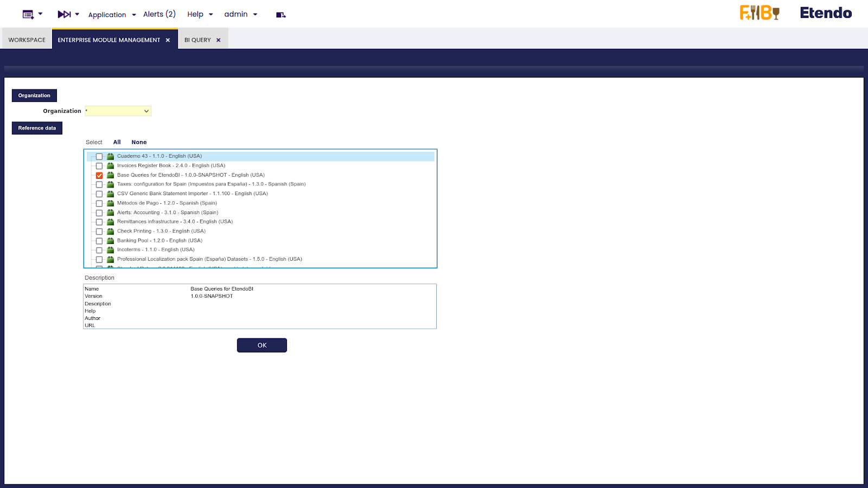This screenshot has width=868, height=488.
Task: Select Remittances infrastructure - 3.4.0 row text
Action: coord(175,222)
